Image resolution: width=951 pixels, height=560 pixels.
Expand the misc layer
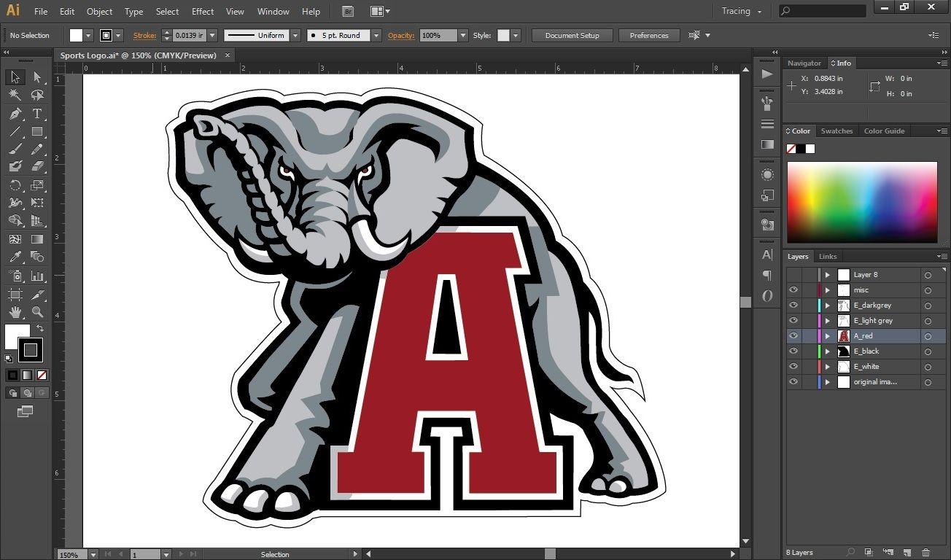click(x=827, y=290)
